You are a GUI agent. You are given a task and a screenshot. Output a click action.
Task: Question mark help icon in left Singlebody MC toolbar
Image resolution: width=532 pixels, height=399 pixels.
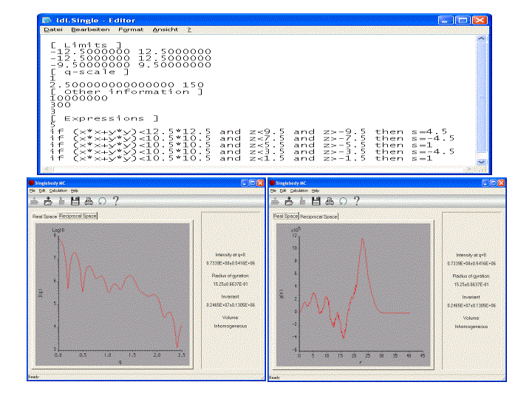pyautogui.click(x=116, y=201)
